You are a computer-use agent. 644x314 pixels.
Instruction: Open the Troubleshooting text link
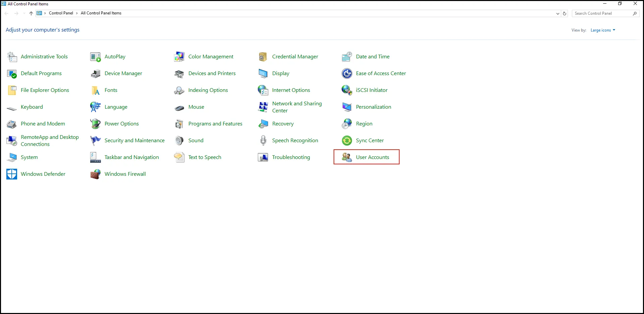point(291,157)
